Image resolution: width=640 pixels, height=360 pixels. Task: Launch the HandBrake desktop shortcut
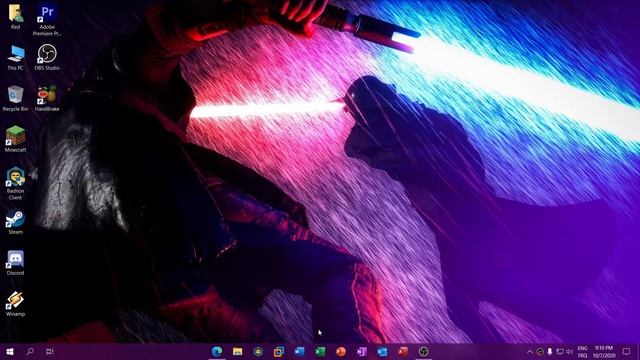point(47,98)
